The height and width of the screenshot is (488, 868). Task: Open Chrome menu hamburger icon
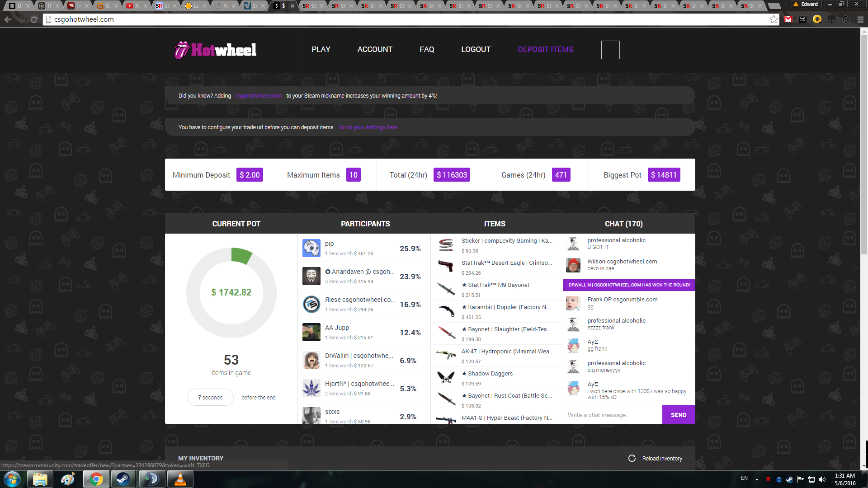860,19
